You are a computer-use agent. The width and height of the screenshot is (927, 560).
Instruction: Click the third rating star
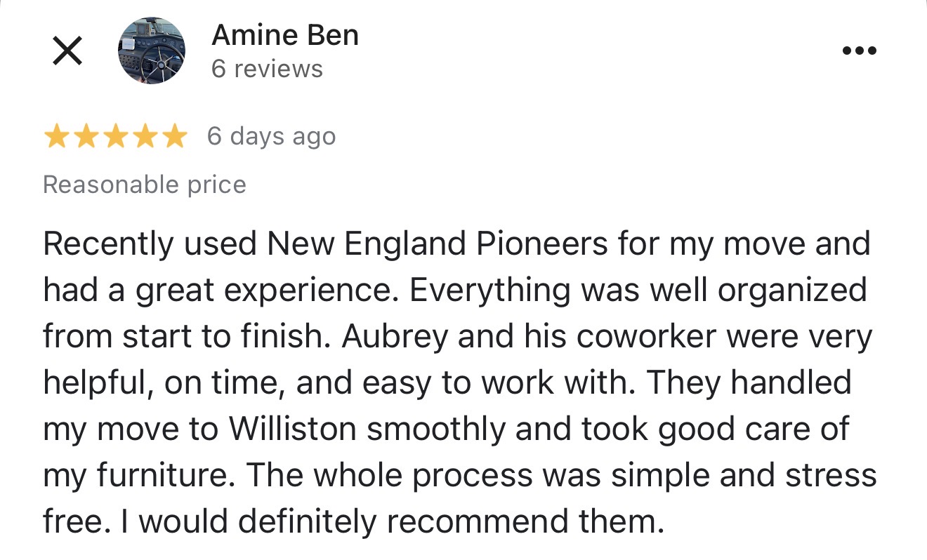pos(115,137)
